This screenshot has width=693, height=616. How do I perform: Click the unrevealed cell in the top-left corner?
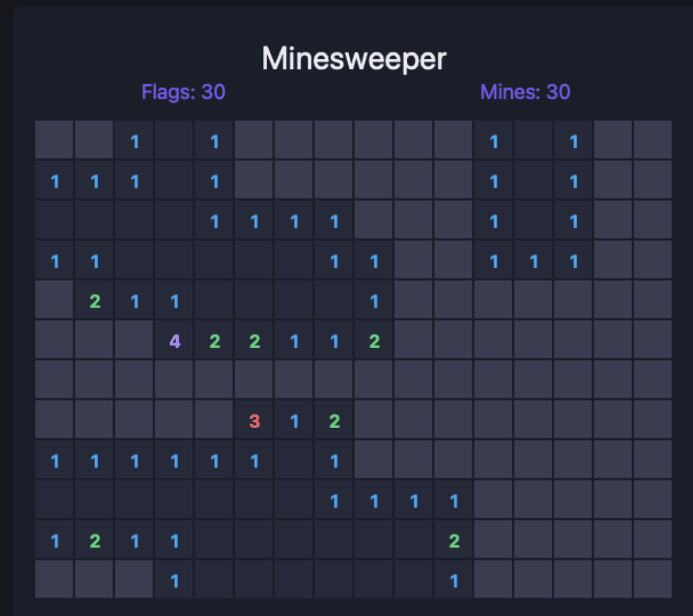click(53, 142)
